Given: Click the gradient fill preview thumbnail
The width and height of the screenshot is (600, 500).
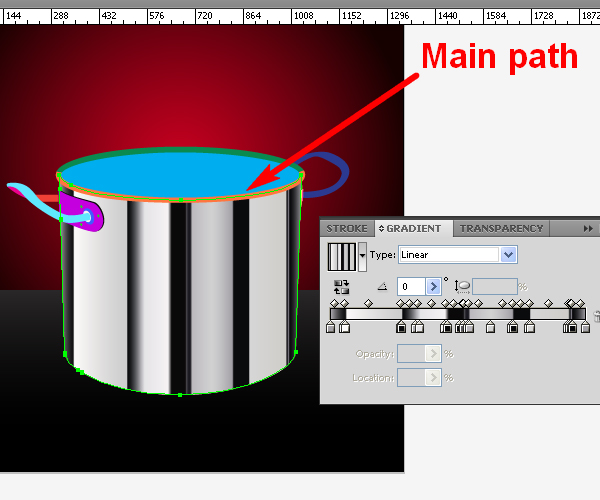Looking at the screenshot, I should 342,257.
